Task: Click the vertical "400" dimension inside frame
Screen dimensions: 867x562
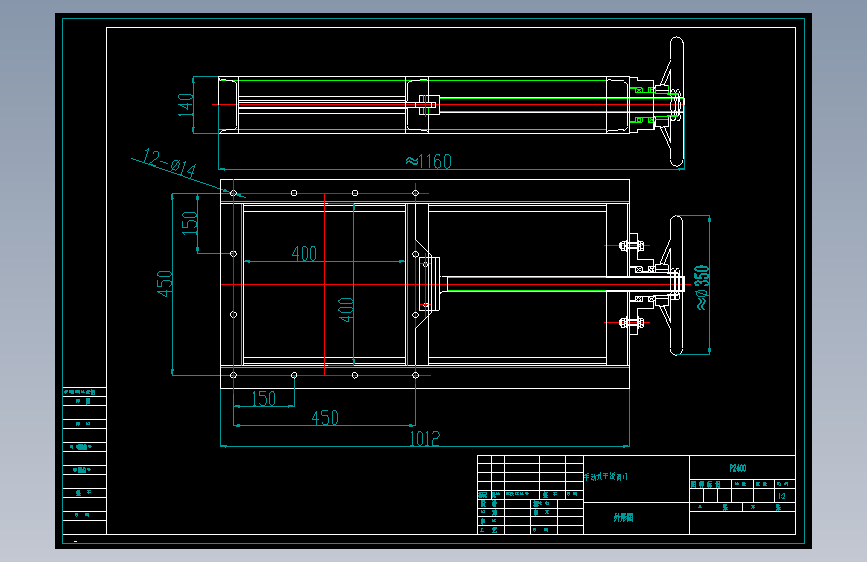Action: coord(346,310)
